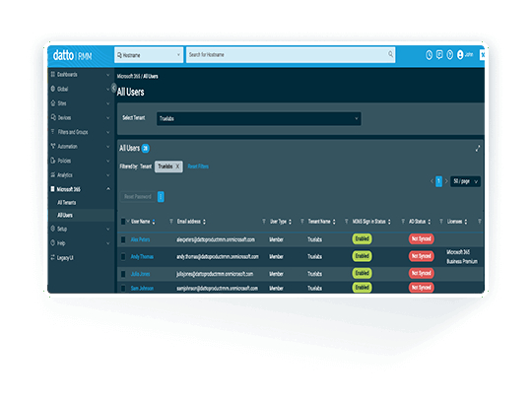The image size is (532, 399).
Task: Click the Reset Filters link
Action: click(x=198, y=166)
